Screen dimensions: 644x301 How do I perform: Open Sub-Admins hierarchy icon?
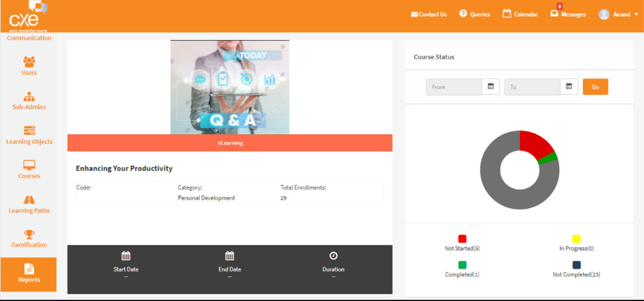coord(29,97)
